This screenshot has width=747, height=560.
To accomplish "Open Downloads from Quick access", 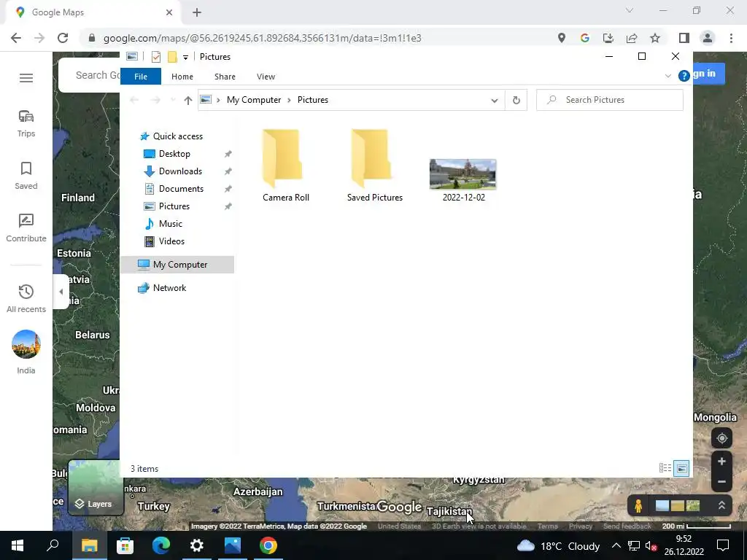I will coord(180,171).
